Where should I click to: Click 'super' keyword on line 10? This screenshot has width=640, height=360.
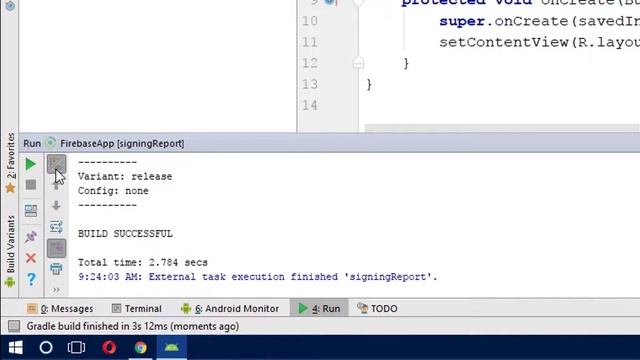pos(462,21)
